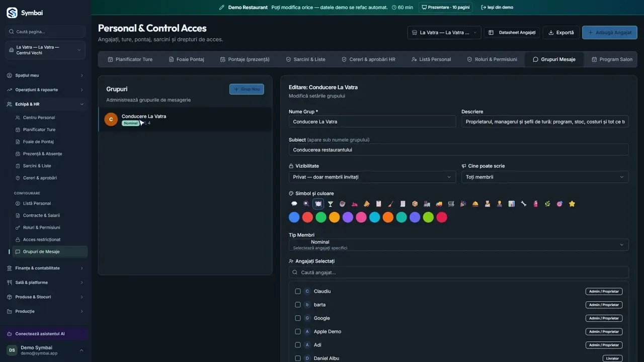Tick the checkbox next to Claudiu

[298, 291]
